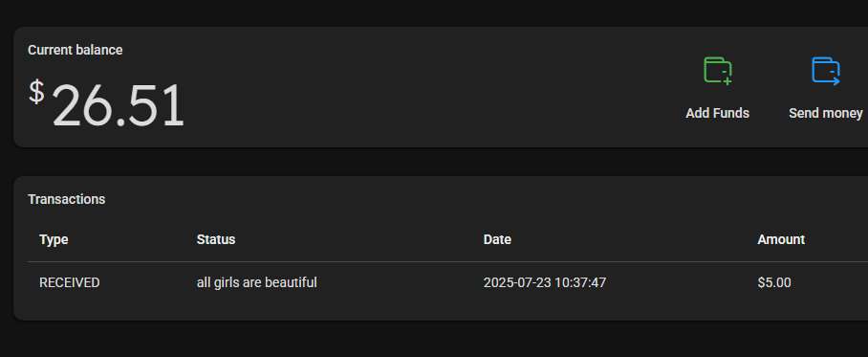The width and height of the screenshot is (868, 357).
Task: Click the plus symbol on the Add Funds icon
Action: [727, 81]
